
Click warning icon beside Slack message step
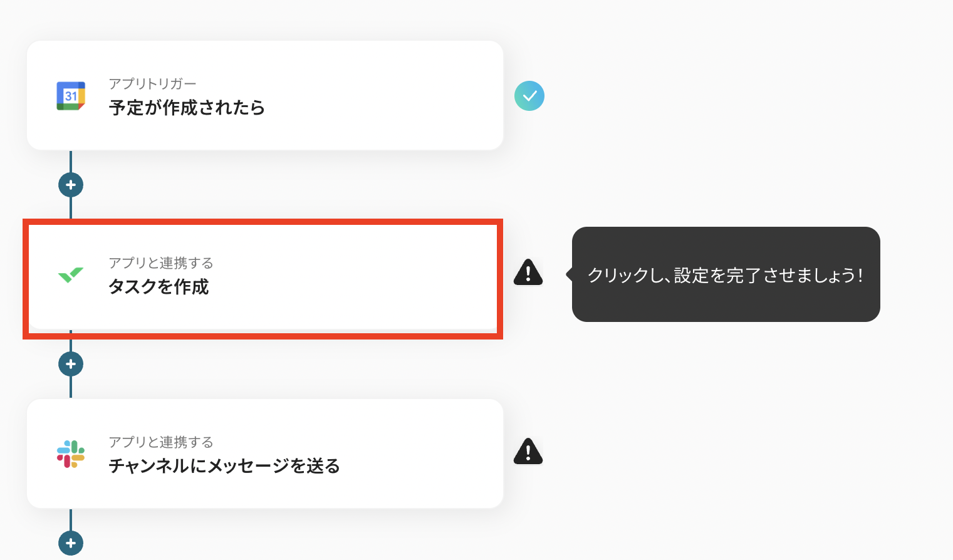click(528, 452)
